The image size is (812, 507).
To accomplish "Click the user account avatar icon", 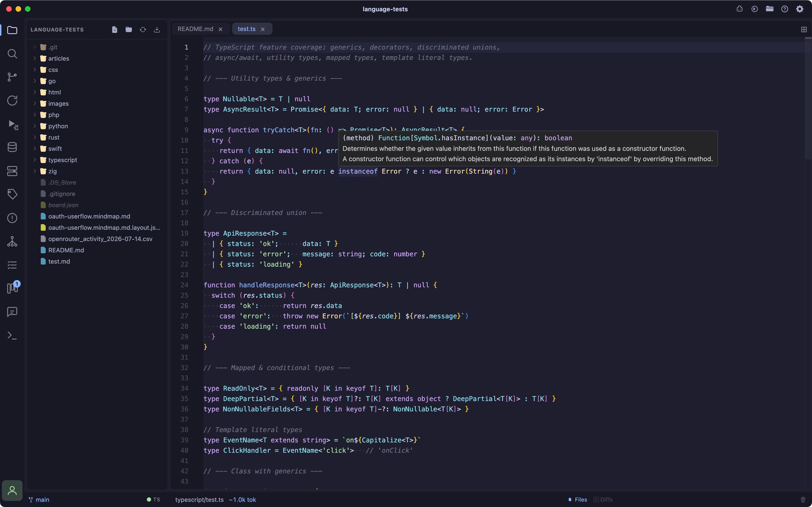I will [x=12, y=491].
